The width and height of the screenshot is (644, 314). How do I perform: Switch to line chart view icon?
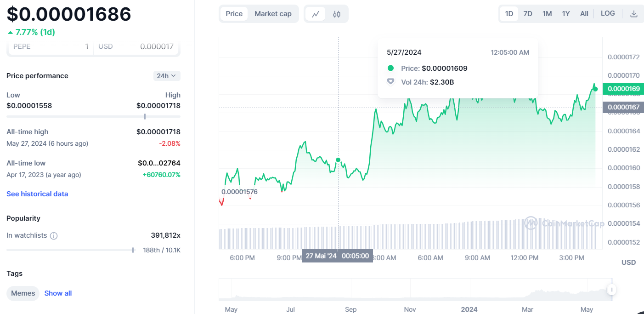(x=316, y=14)
